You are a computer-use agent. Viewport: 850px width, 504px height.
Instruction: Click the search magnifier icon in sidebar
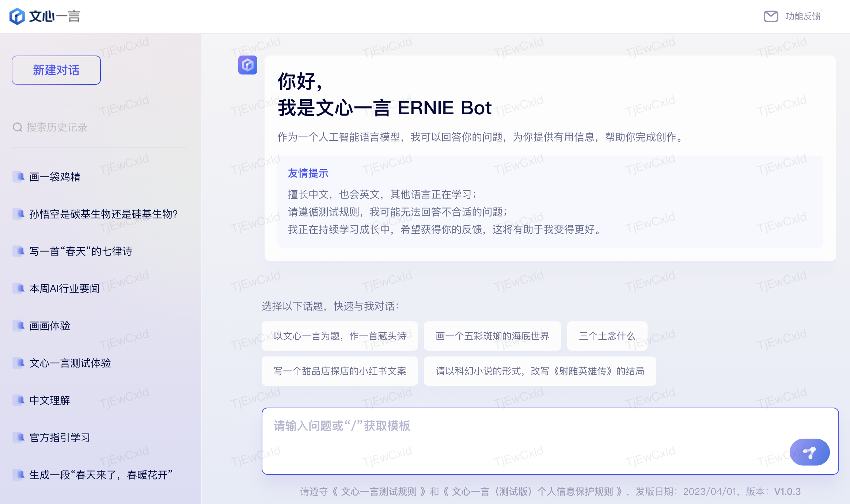coord(17,127)
